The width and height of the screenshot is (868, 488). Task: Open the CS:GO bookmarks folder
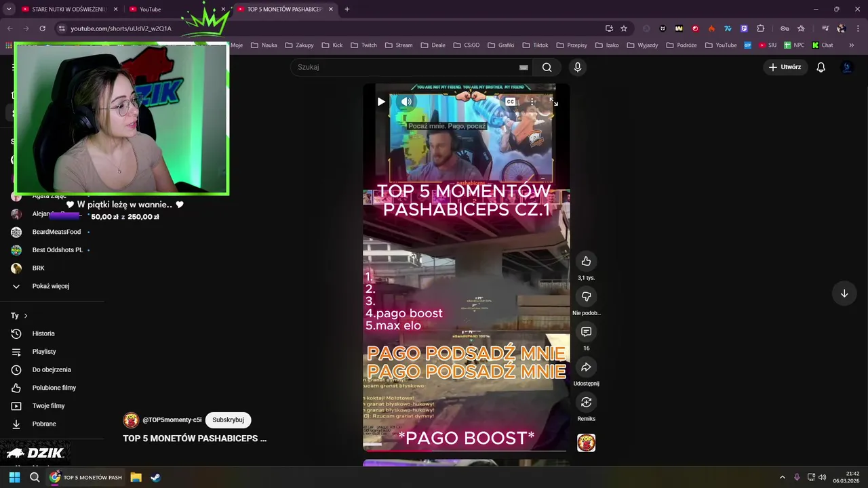click(466, 45)
